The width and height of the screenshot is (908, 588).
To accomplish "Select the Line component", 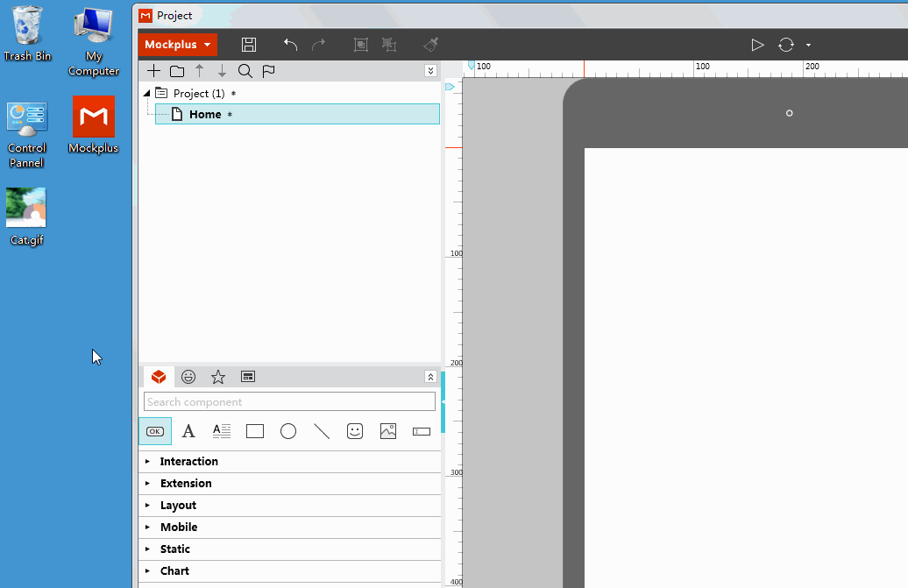I will click(322, 431).
